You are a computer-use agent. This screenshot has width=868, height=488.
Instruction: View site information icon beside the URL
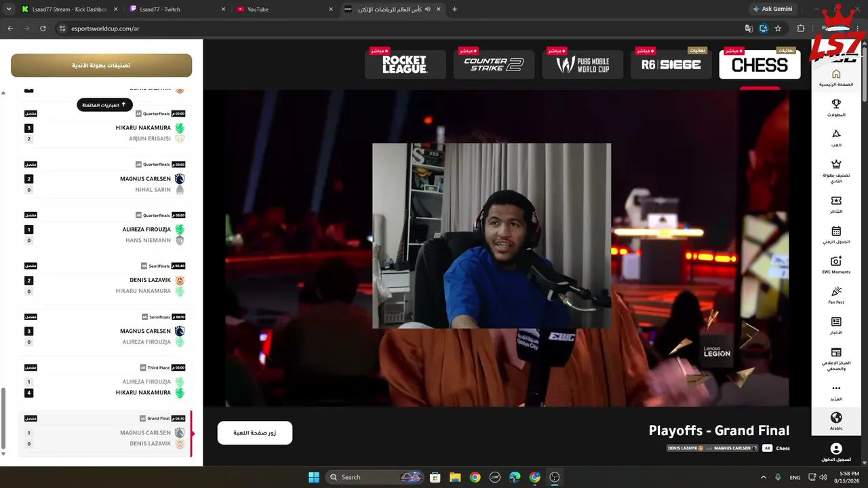[x=62, y=28]
